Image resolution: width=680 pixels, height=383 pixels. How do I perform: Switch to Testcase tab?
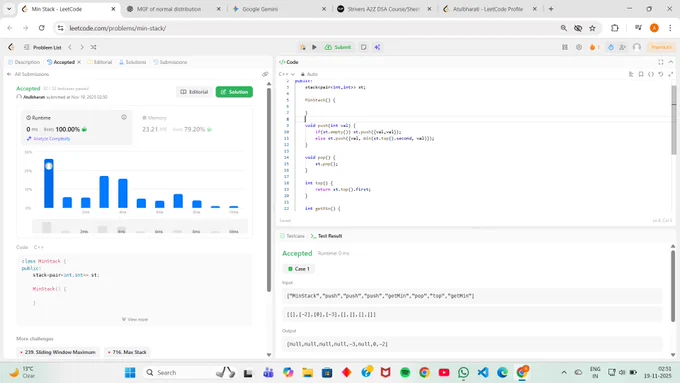292,236
